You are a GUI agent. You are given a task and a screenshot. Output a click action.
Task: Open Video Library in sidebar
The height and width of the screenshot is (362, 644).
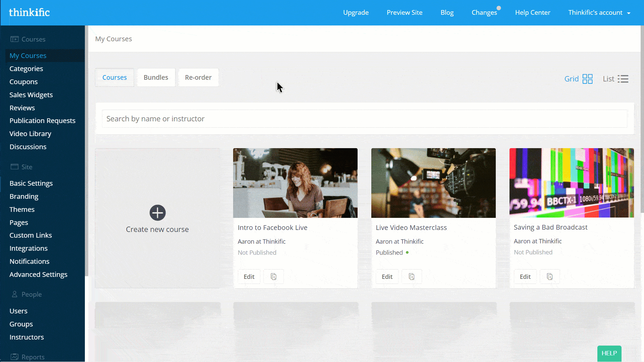point(30,134)
